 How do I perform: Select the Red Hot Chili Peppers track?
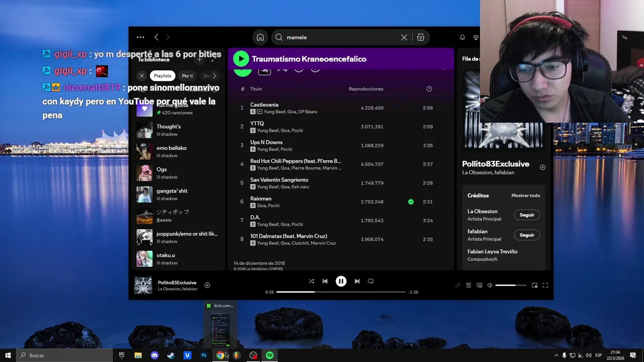341,164
